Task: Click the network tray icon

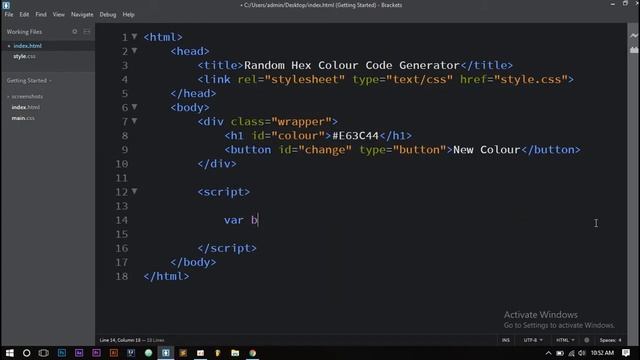Action: click(x=571, y=353)
